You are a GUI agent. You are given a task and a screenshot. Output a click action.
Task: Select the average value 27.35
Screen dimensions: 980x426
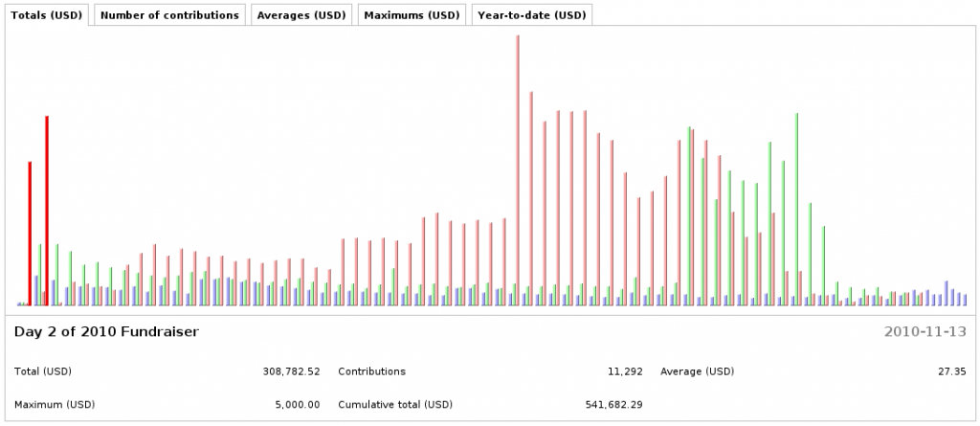tap(953, 371)
